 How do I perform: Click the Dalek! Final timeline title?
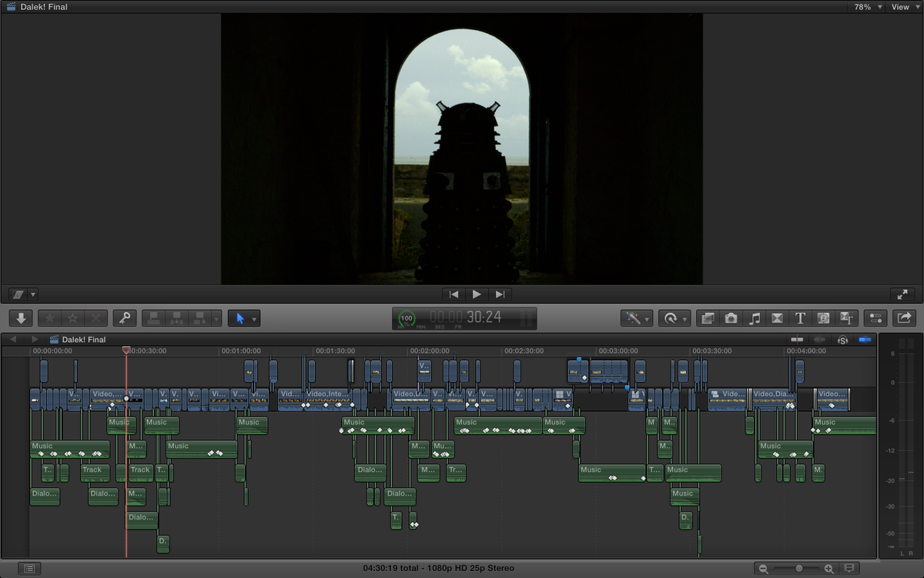pyautogui.click(x=83, y=340)
